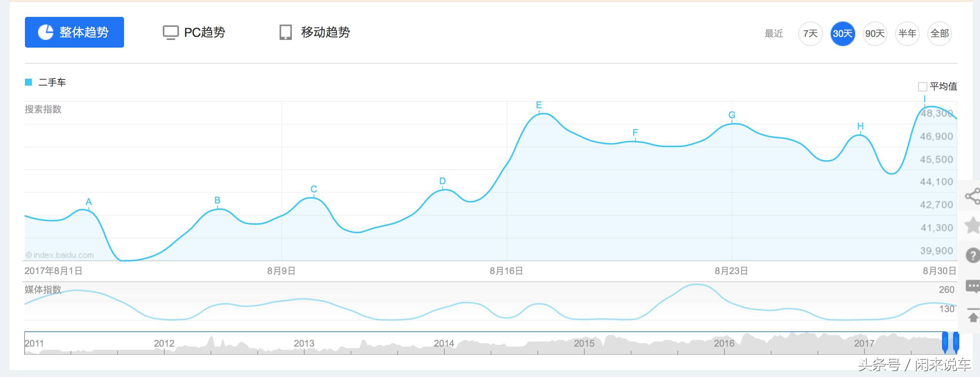
Task: Click the monitor icon beside PC趋势
Action: 171,33
